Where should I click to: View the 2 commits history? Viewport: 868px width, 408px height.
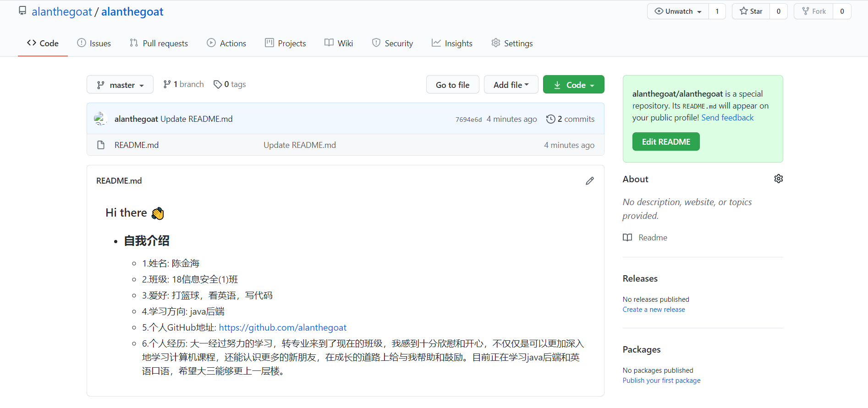pos(571,119)
